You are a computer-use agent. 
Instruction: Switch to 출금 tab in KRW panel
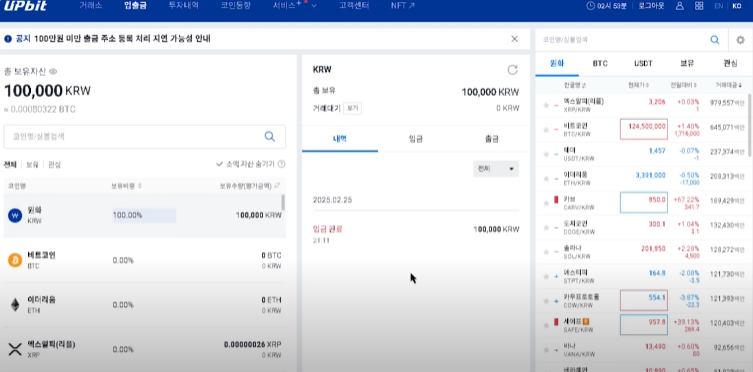(x=491, y=139)
